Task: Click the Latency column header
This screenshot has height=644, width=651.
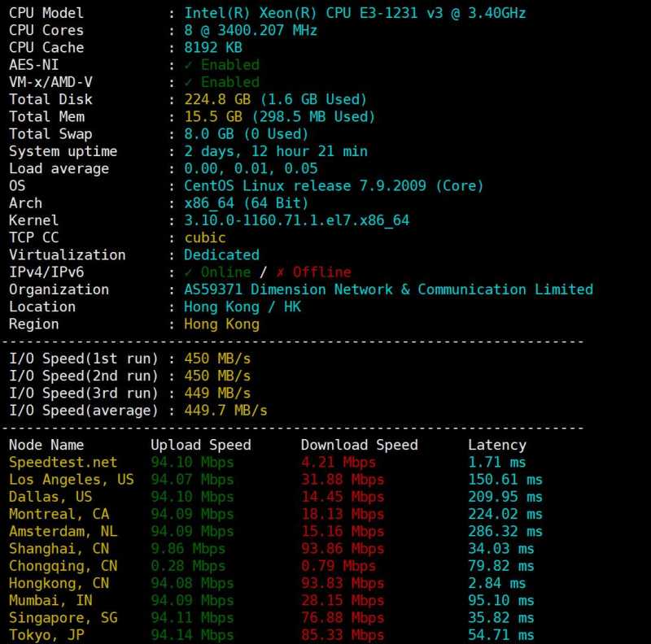Action: (x=497, y=446)
